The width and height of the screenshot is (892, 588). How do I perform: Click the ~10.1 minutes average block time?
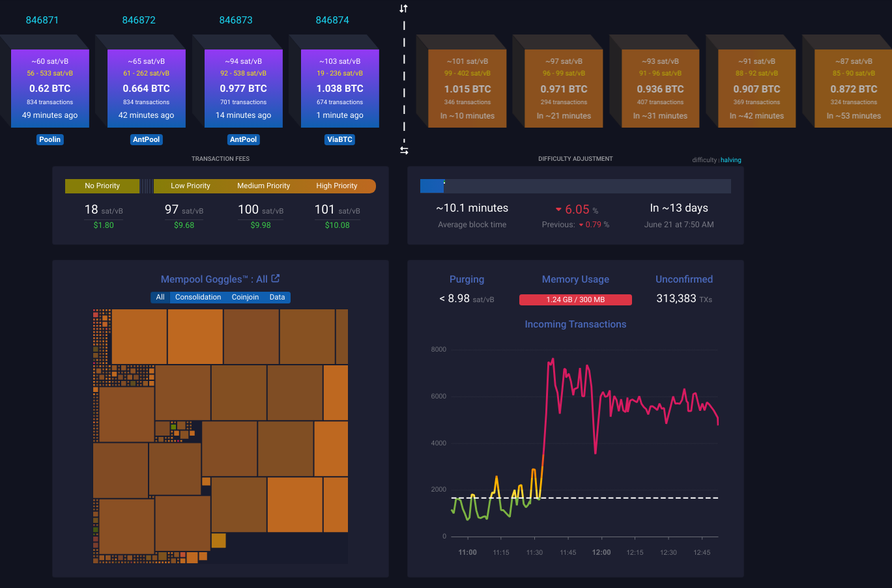point(472,208)
